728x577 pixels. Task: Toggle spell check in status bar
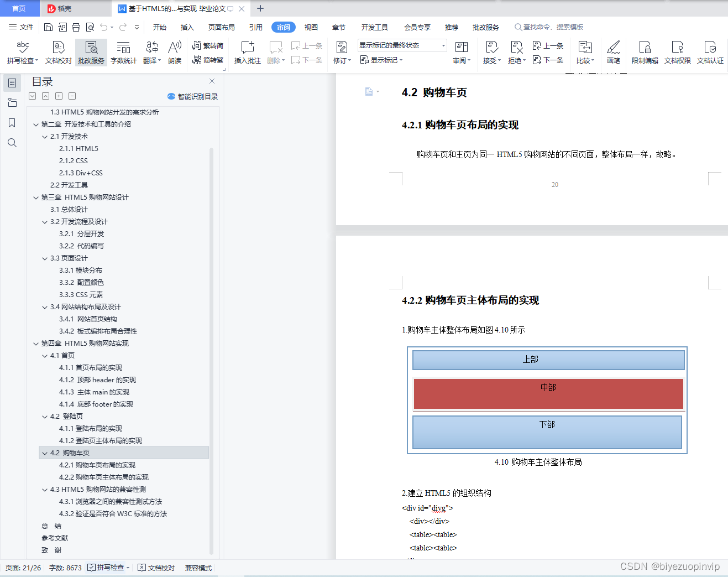coord(108,568)
